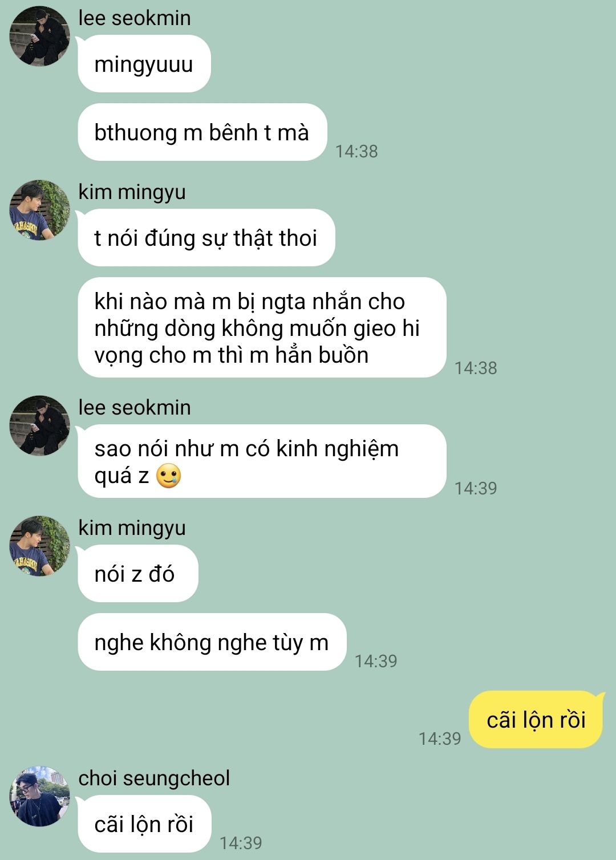Screen dimensions: 616x860
Task: Tap lee seokmin's avatar at the top
Action: (39, 36)
